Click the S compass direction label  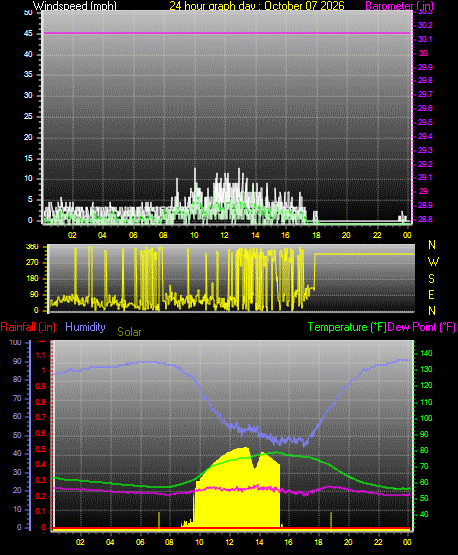431,279
